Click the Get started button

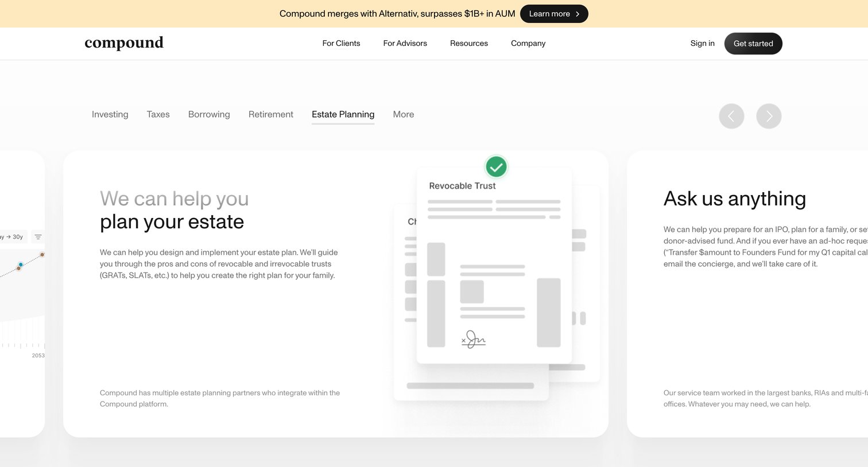pos(753,44)
